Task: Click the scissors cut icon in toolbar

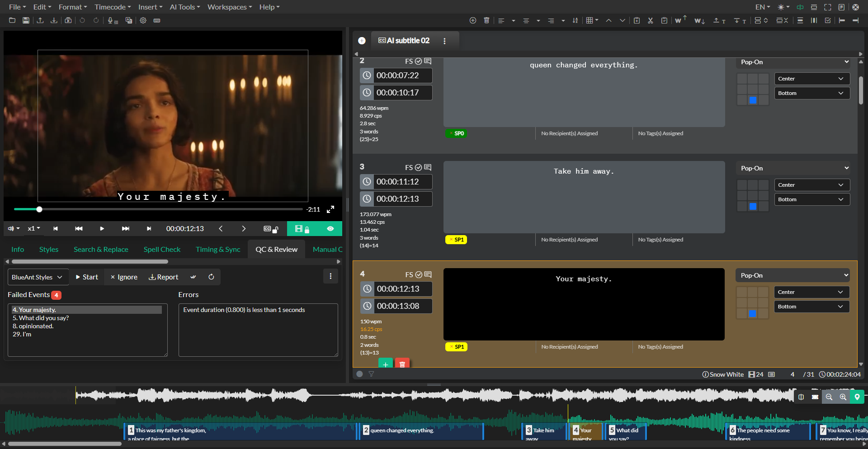Action: pos(650,20)
